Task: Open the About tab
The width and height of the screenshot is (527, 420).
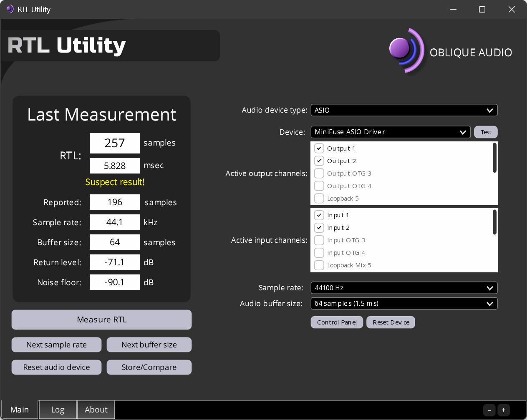Action: [96, 410]
